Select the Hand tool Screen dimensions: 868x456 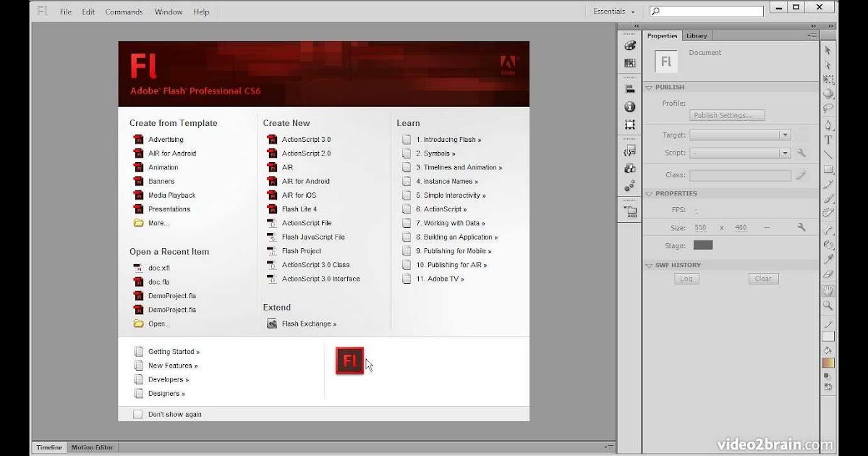(828, 291)
